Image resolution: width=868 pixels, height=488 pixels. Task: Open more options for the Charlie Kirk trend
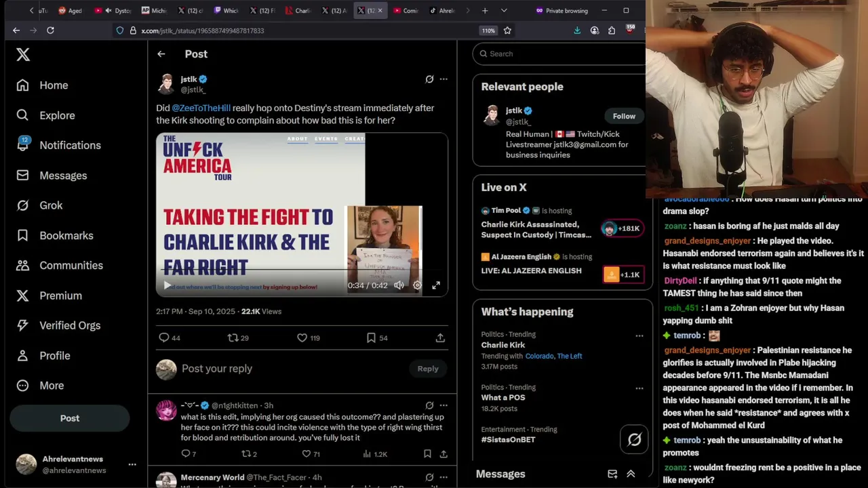point(639,335)
